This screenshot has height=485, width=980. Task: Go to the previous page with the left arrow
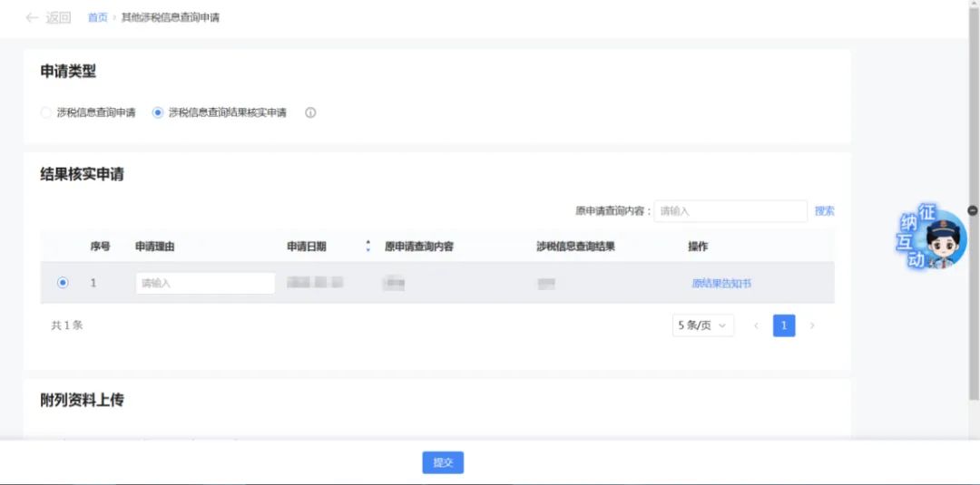[x=756, y=326]
